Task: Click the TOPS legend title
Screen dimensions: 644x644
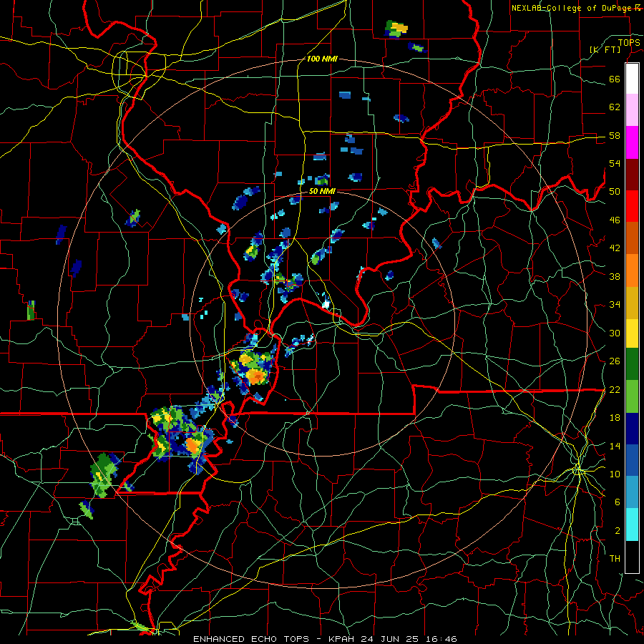Action: click(629, 42)
